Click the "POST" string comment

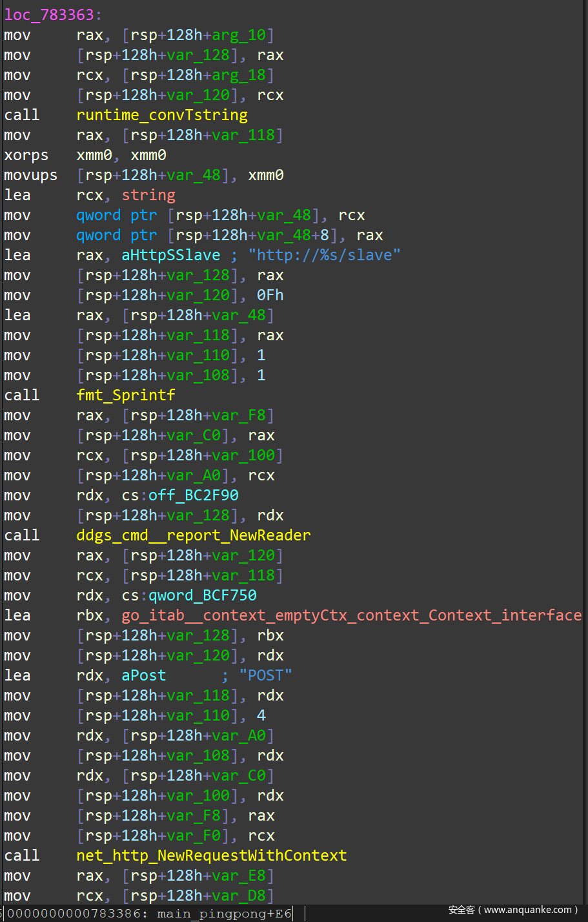(265, 675)
